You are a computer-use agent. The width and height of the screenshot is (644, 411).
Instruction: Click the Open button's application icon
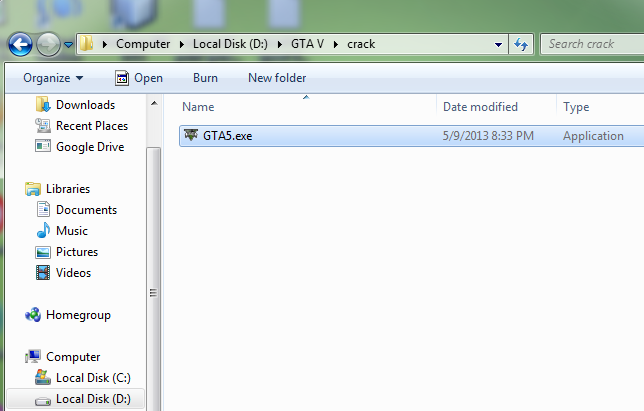(x=122, y=78)
